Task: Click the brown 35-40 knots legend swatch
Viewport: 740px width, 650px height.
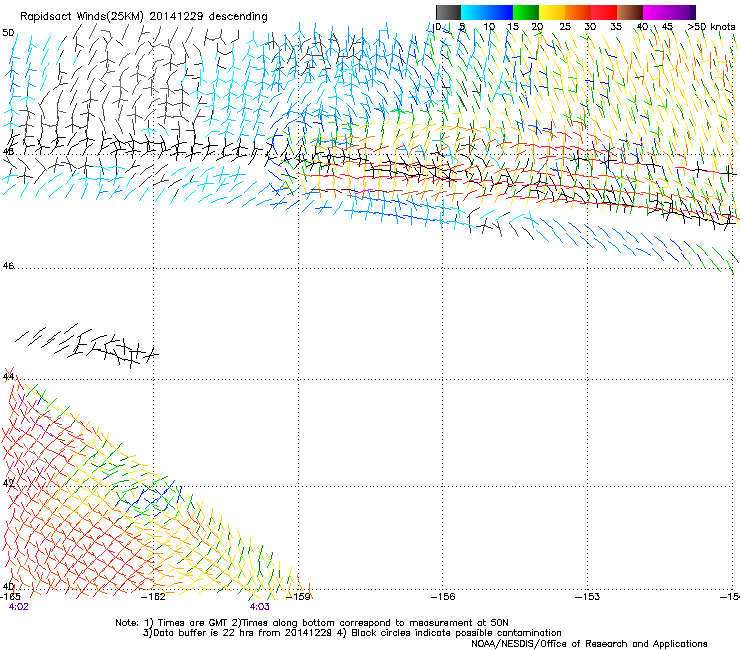Action: pyautogui.click(x=630, y=12)
